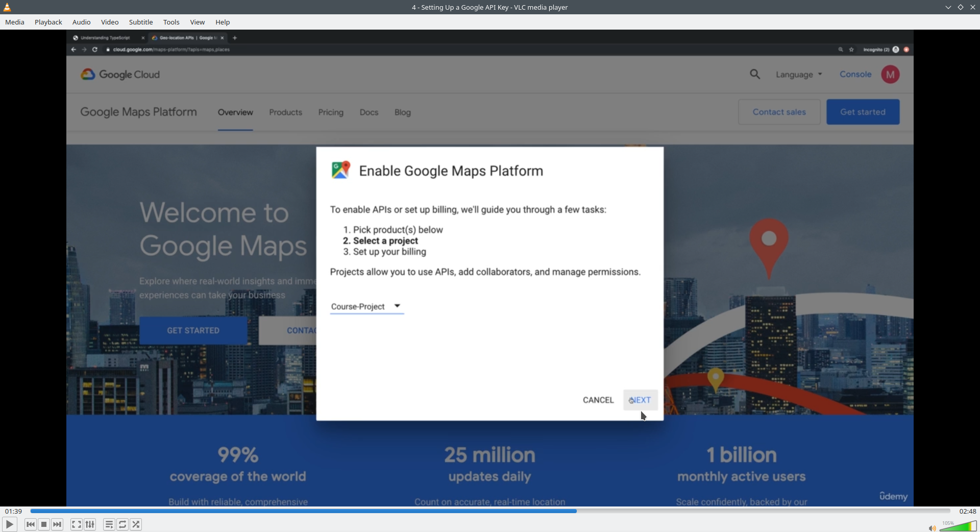Click the elapsed time 01:39

click(14, 511)
